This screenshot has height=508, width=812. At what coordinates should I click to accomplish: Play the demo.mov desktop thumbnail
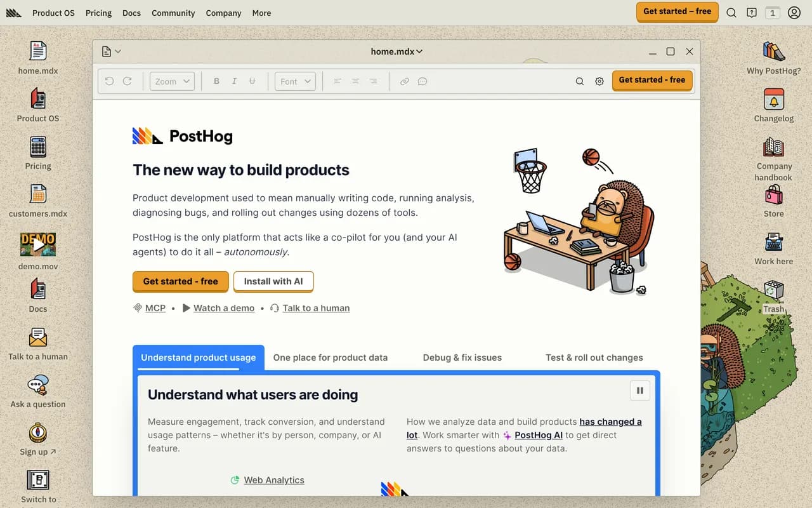click(x=38, y=244)
